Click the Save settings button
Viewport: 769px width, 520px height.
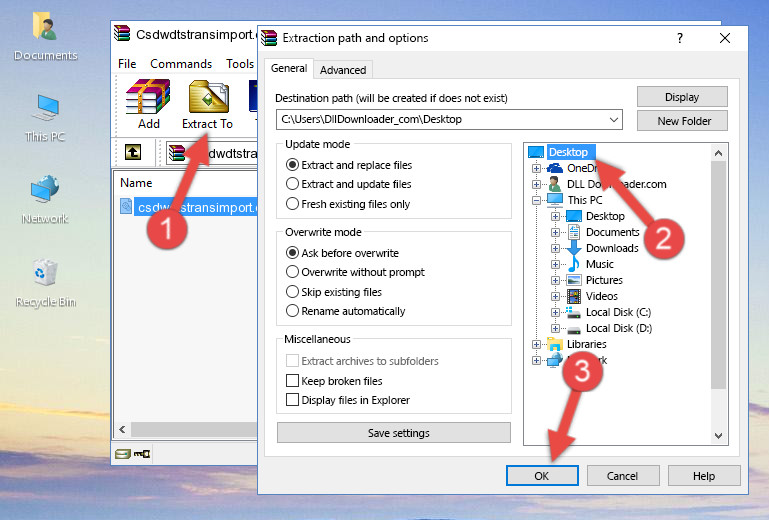click(x=394, y=433)
